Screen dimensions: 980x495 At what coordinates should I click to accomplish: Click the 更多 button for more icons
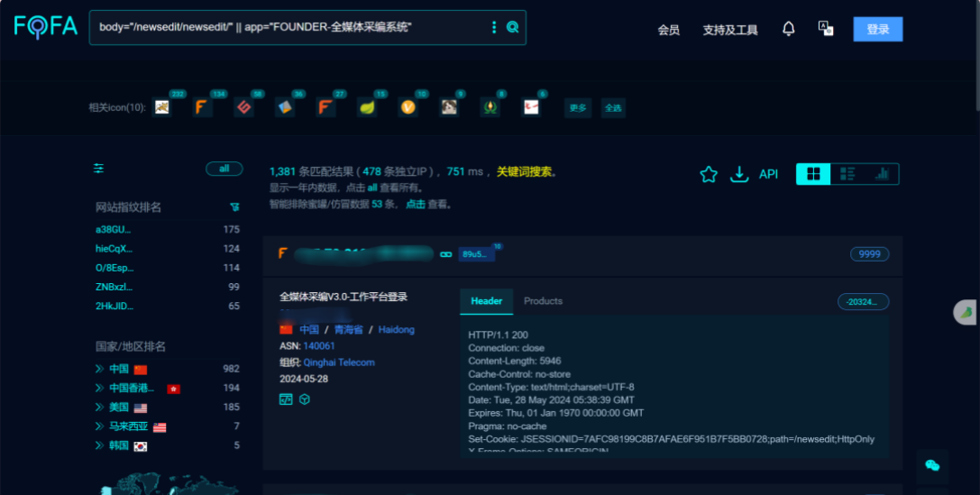coord(578,107)
